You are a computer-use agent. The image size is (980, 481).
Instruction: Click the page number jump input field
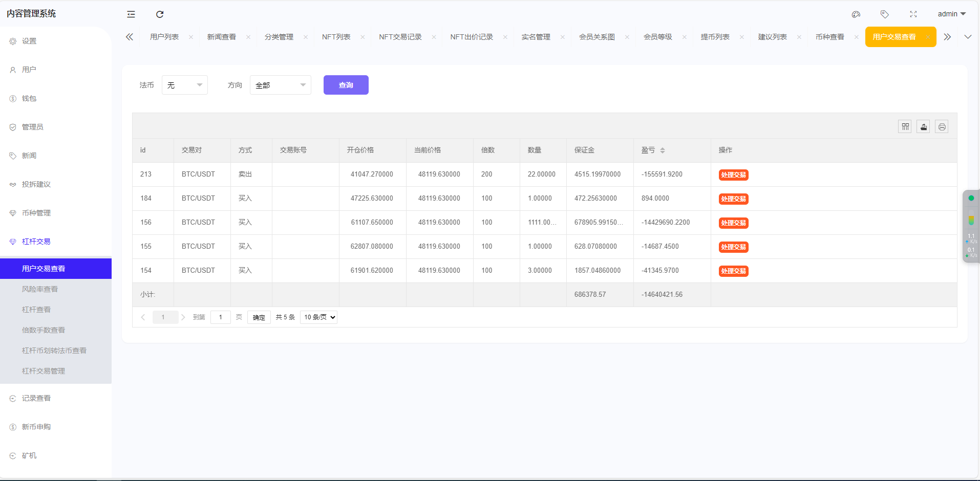[221, 317]
